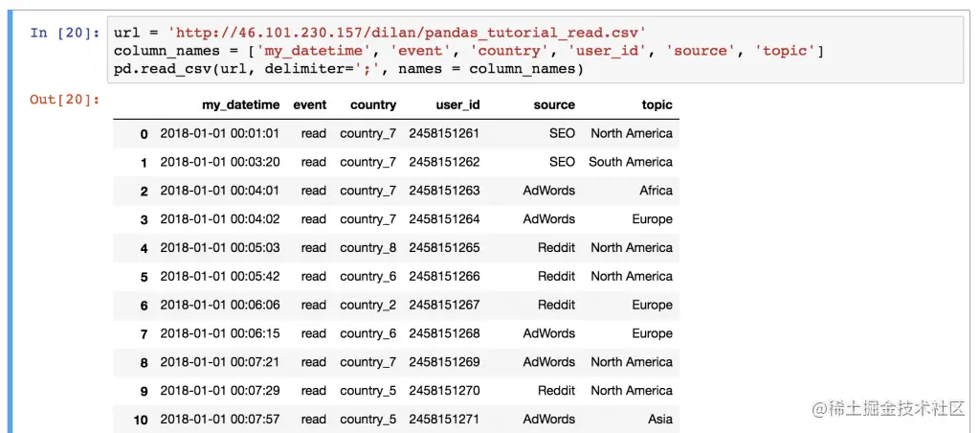Click the Europe topic in row 3
980x433 pixels.
coord(653,219)
